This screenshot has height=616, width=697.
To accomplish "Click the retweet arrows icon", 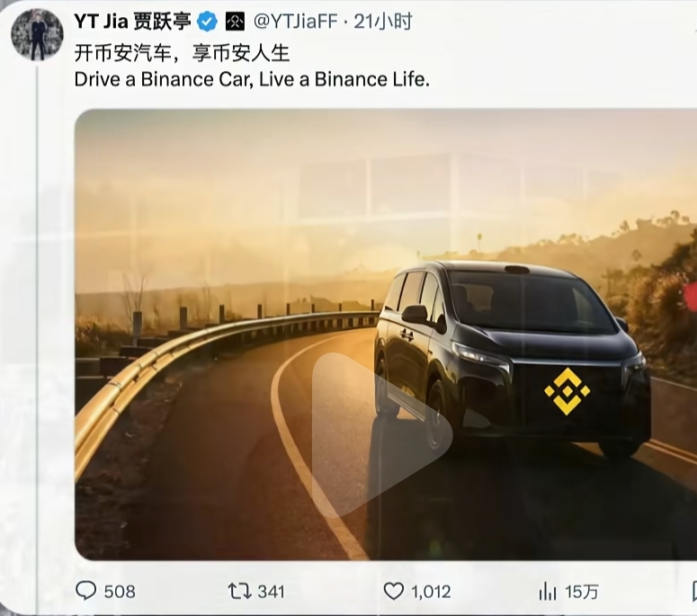I will click(239, 592).
